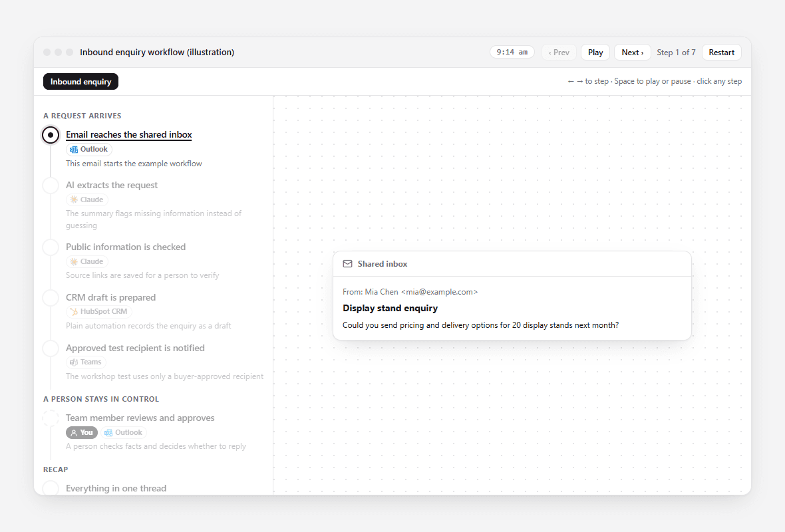Click the 9:14 am time pill

(512, 52)
